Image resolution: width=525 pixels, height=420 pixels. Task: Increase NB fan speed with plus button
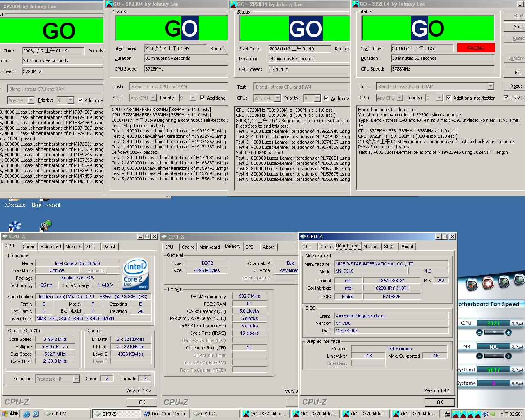point(509,356)
